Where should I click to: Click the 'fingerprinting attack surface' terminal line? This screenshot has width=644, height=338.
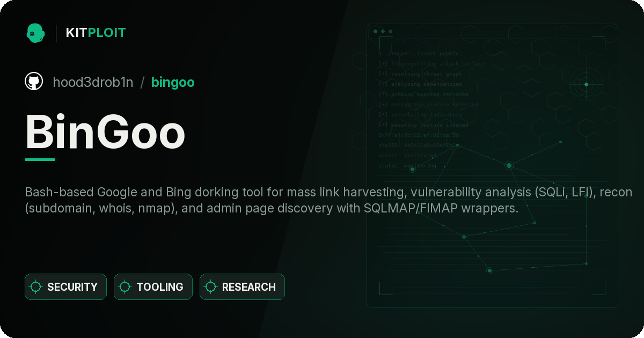[x=431, y=64]
